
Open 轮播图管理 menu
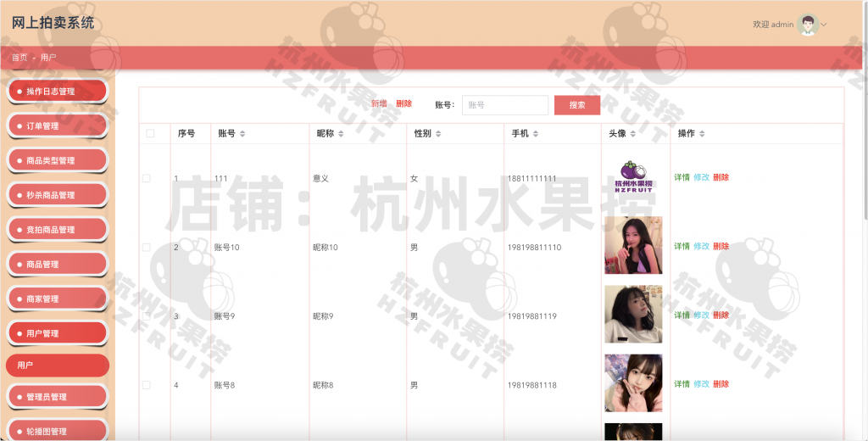pyautogui.click(x=58, y=431)
